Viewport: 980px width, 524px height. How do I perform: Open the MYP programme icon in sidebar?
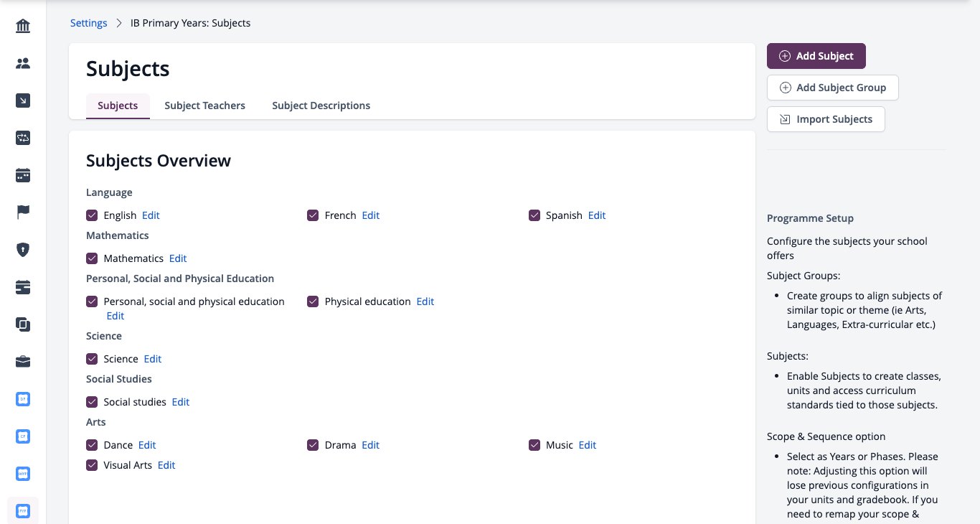tap(23, 474)
